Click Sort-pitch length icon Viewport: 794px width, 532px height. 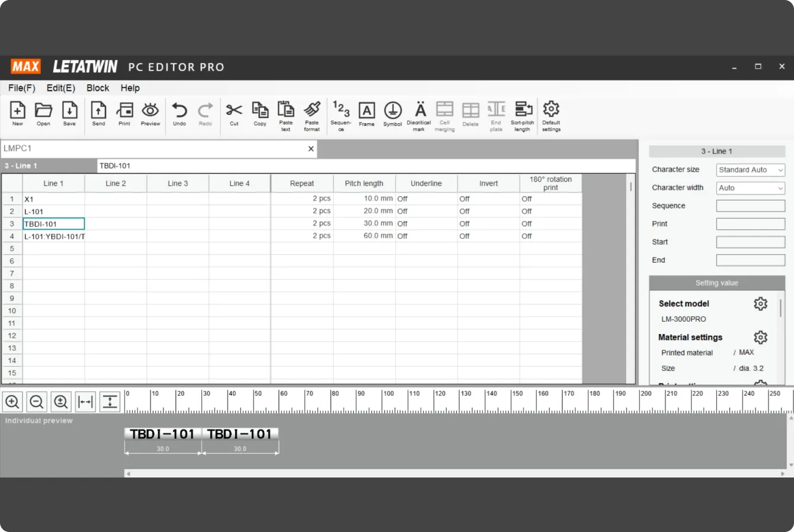coord(523,116)
